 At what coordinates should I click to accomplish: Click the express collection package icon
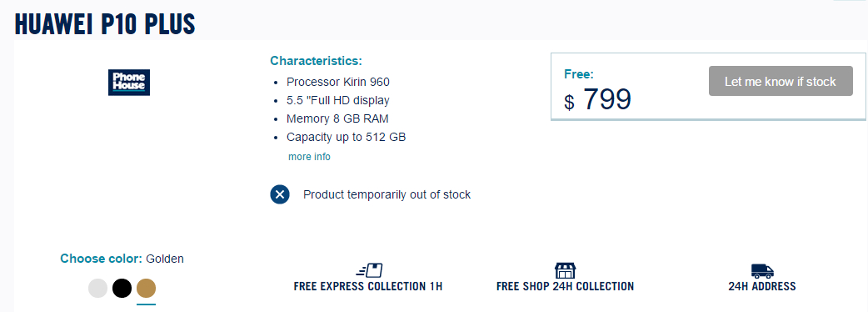pos(369,270)
